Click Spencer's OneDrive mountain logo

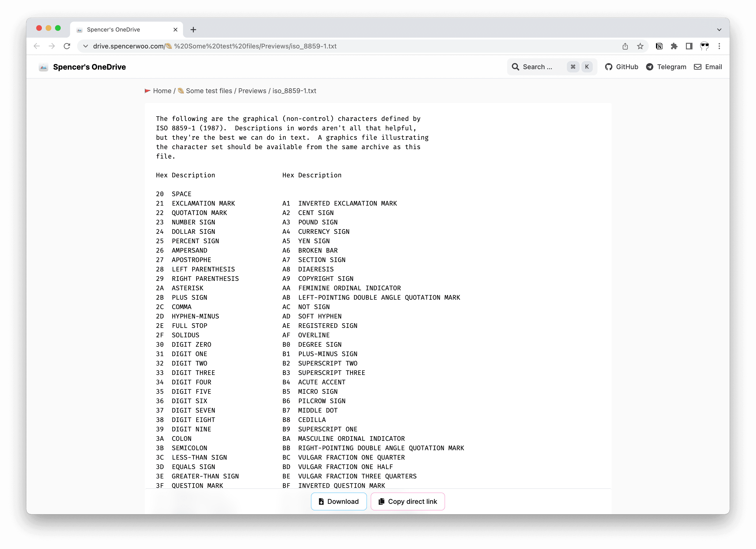click(x=44, y=67)
